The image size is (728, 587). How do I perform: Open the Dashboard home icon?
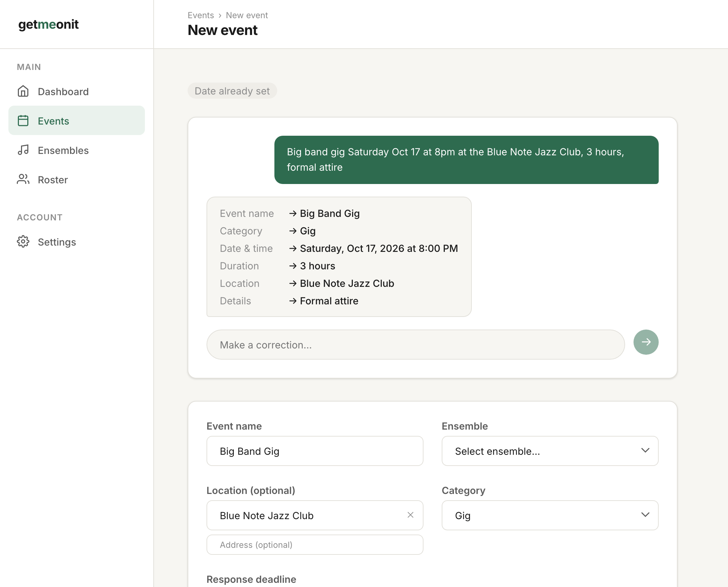click(23, 91)
